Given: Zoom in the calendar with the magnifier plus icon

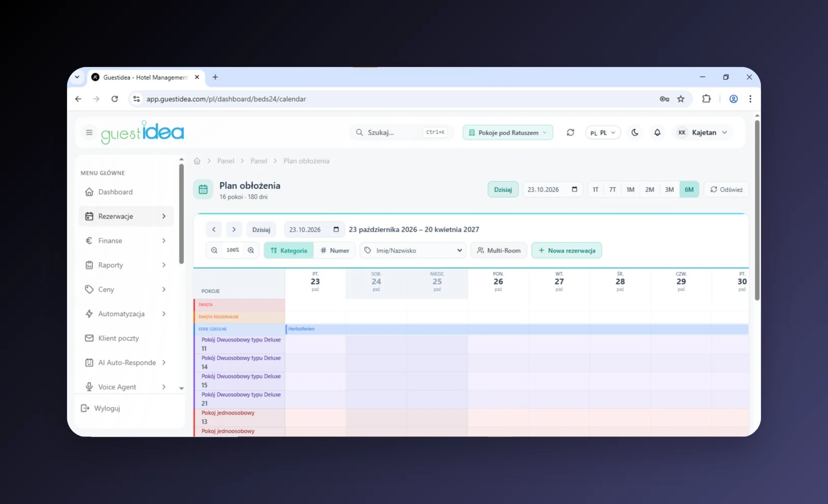Looking at the screenshot, I should click(x=251, y=250).
